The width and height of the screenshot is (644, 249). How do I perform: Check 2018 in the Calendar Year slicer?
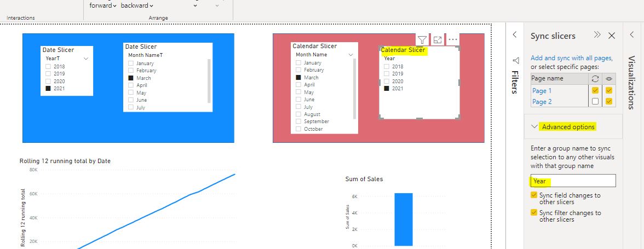387,66
